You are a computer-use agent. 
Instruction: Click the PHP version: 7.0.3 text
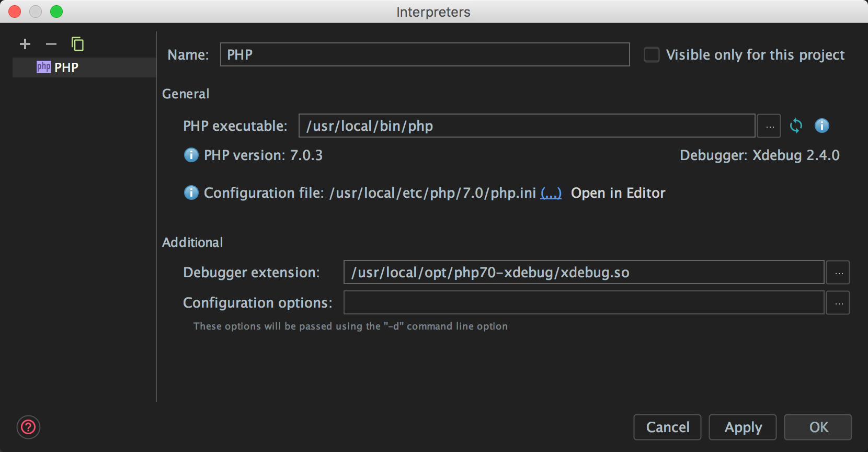(x=263, y=155)
